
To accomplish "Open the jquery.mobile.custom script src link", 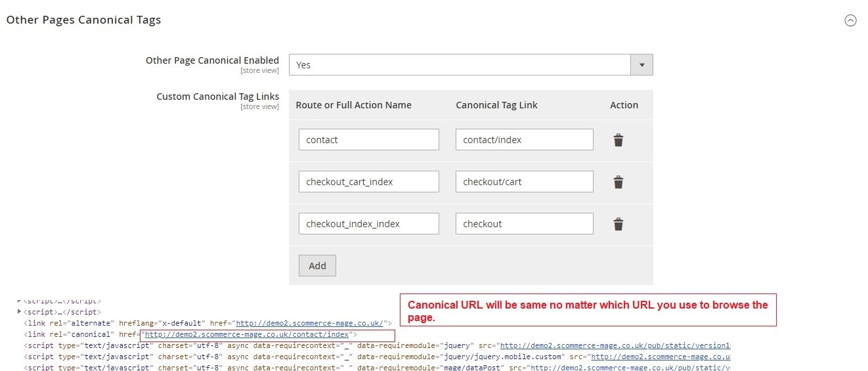I will (660, 357).
